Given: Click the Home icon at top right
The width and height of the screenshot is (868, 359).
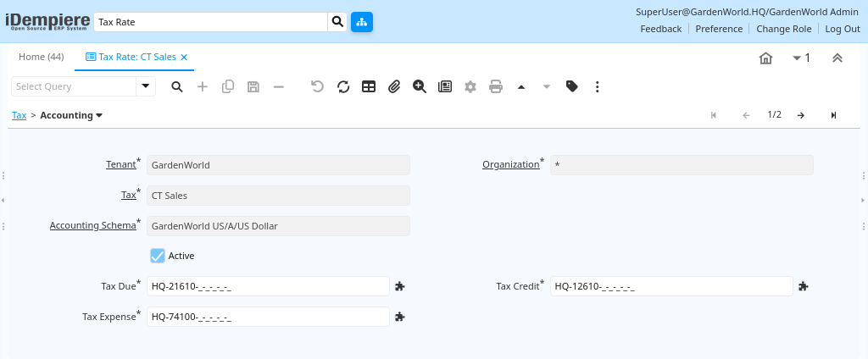Looking at the screenshot, I should [765, 58].
